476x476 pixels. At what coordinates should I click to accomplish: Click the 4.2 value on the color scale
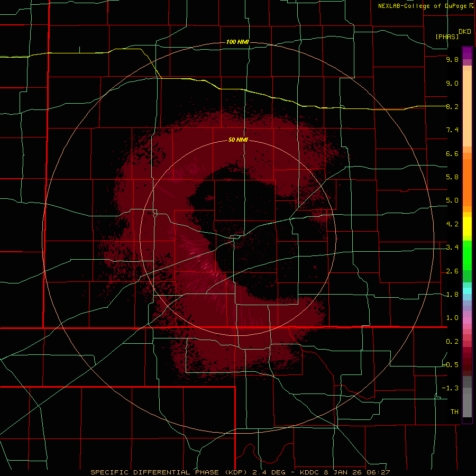pos(452,224)
